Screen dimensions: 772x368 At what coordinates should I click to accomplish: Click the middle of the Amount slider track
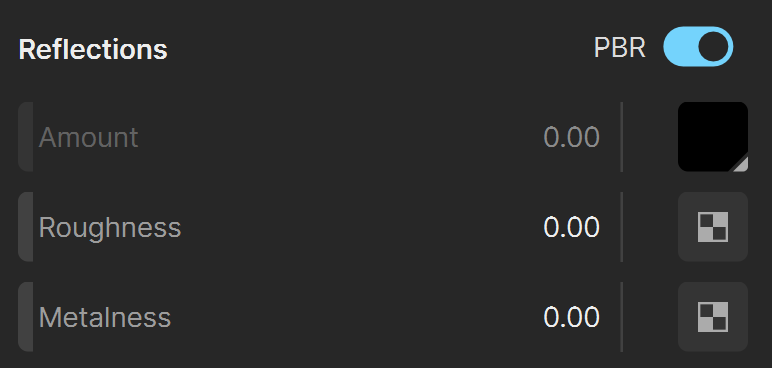(x=320, y=137)
